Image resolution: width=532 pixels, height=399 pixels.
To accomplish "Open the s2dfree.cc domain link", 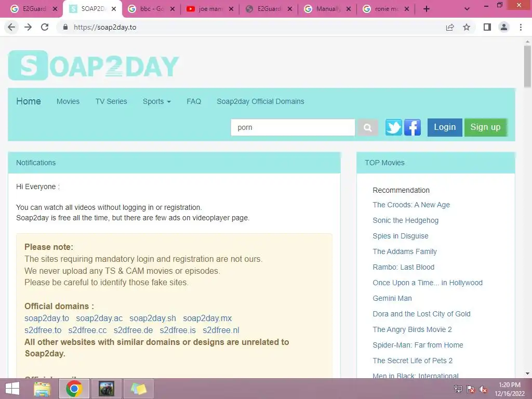I will [87, 330].
